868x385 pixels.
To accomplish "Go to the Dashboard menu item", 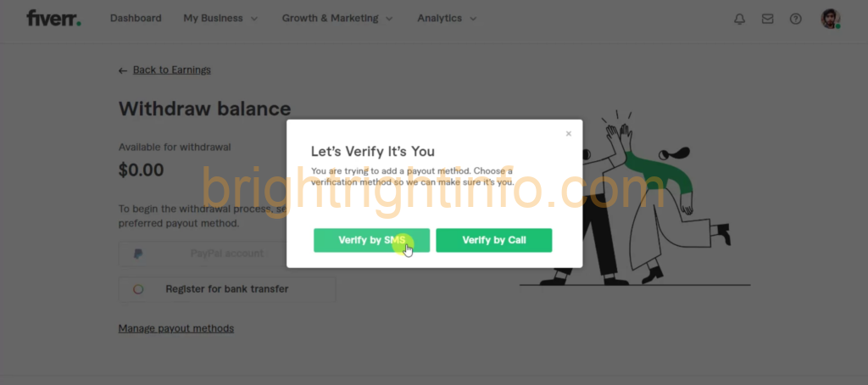I will tap(136, 19).
